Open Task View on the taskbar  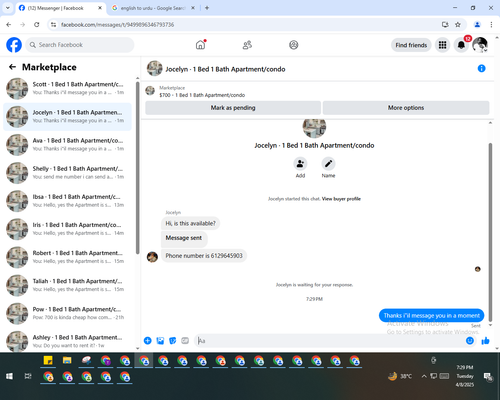[28, 376]
